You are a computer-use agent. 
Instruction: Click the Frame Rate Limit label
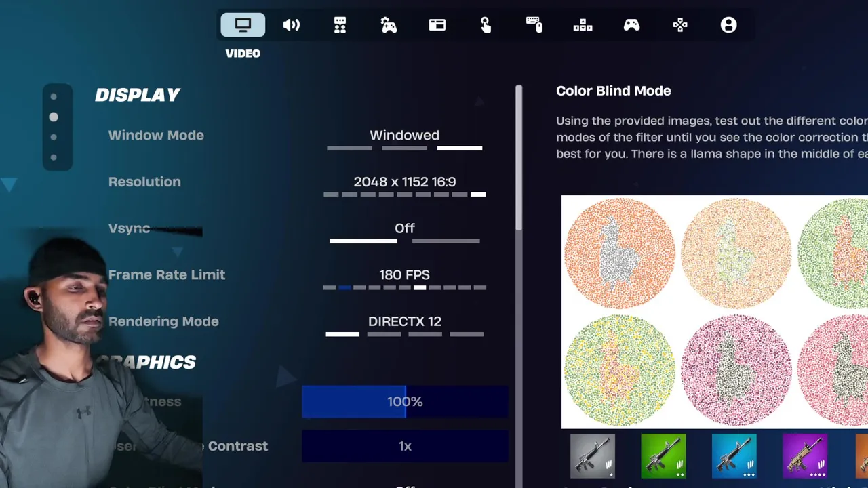coord(167,274)
